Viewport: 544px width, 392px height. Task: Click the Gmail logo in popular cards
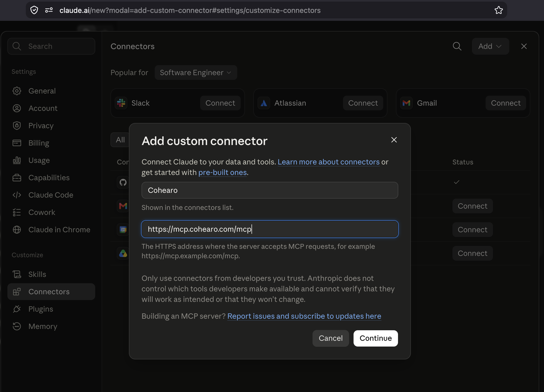click(406, 103)
